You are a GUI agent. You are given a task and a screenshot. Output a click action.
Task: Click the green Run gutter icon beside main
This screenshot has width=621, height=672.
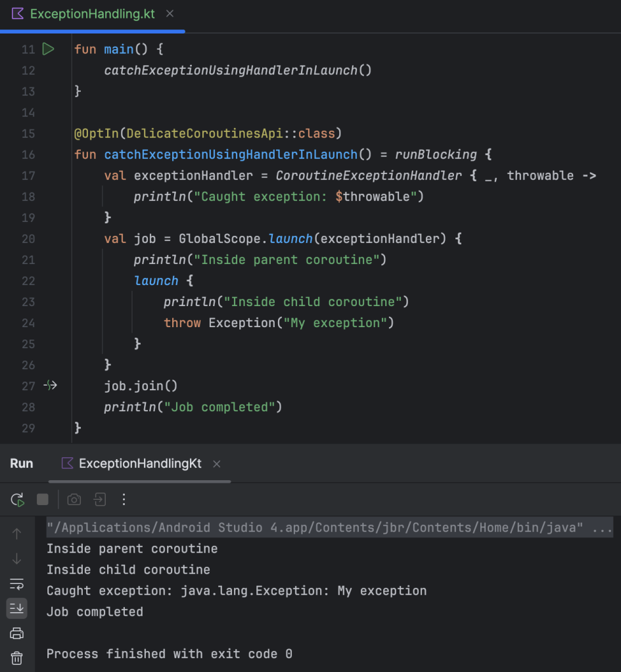49,49
